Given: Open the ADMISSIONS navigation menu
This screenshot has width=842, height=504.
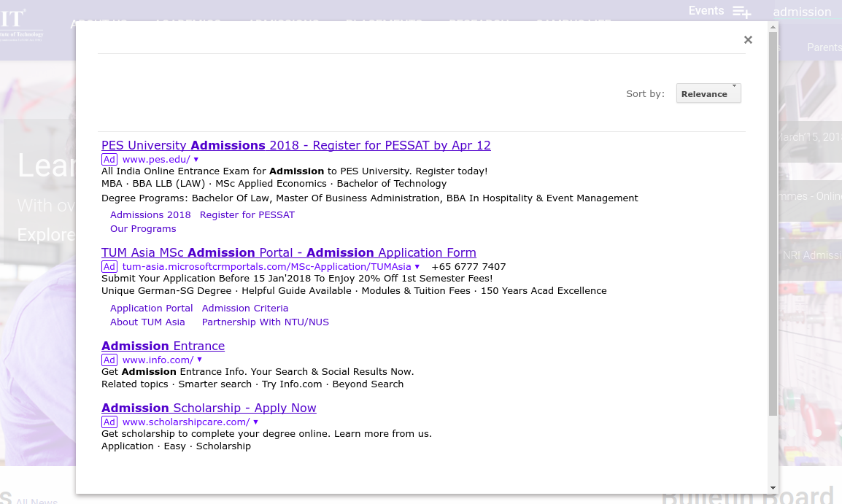Looking at the screenshot, I should coord(283,23).
